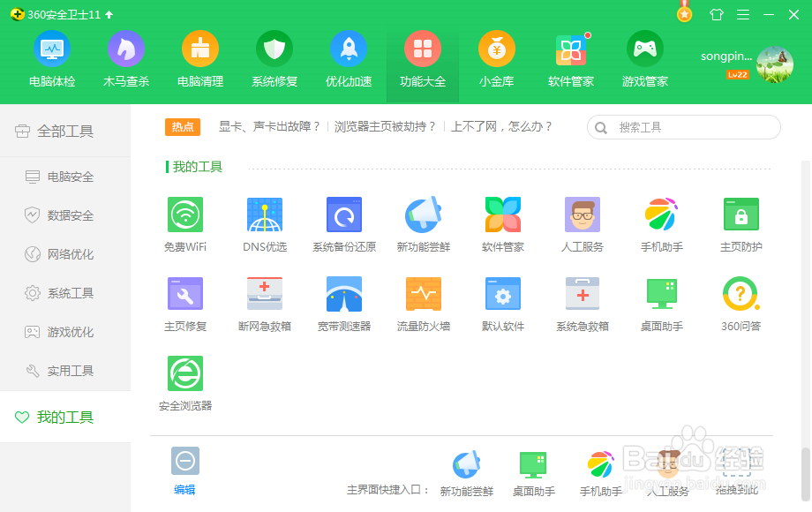
Task: Switch to the 小金库 tab
Action: 496,58
